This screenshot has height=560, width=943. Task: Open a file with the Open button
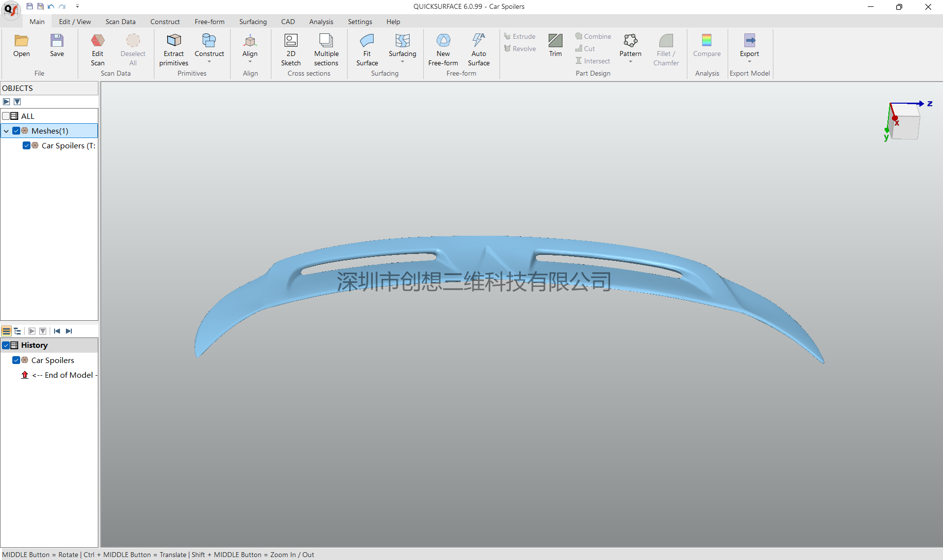tap(21, 46)
